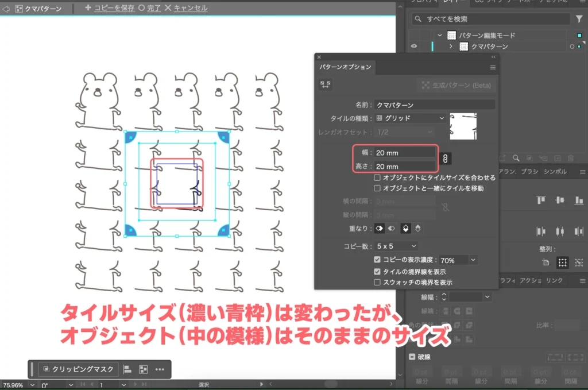Click the filter icon beside layer search

click(x=579, y=19)
